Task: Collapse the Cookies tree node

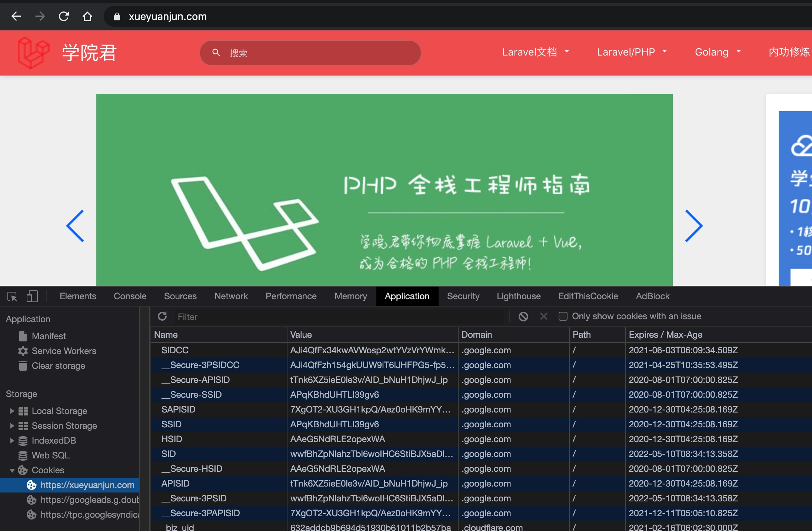Action: pos(12,470)
